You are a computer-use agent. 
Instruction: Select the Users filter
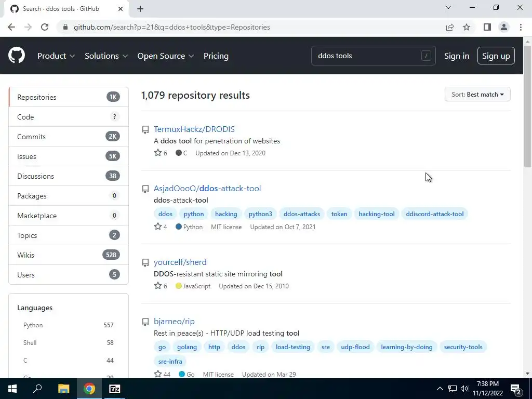pyautogui.click(x=69, y=275)
